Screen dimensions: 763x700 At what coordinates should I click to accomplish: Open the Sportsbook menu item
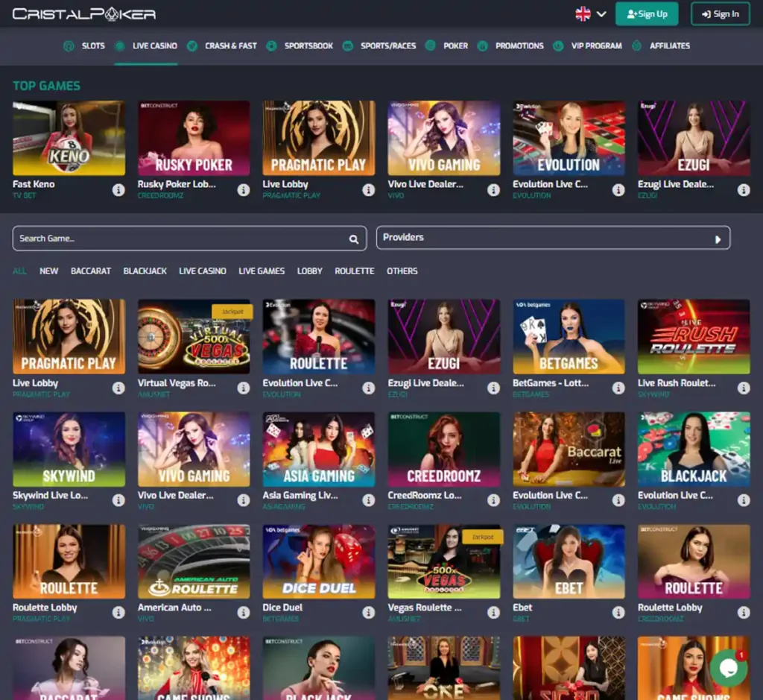308,45
